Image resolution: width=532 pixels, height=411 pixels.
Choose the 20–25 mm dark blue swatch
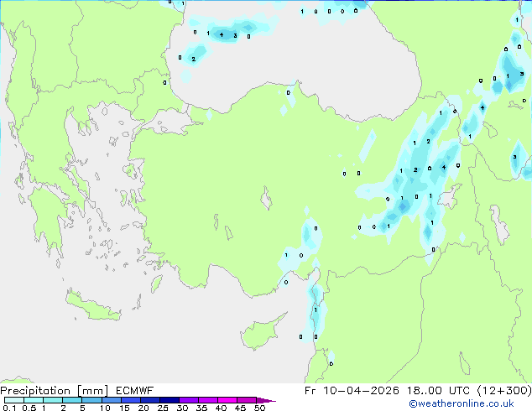point(150,400)
